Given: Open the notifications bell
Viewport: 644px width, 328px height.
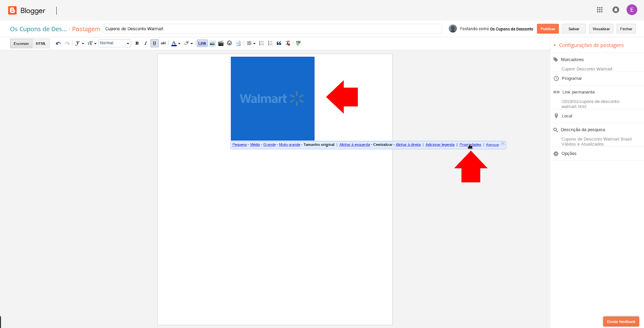Looking at the screenshot, I should click(x=616, y=10).
